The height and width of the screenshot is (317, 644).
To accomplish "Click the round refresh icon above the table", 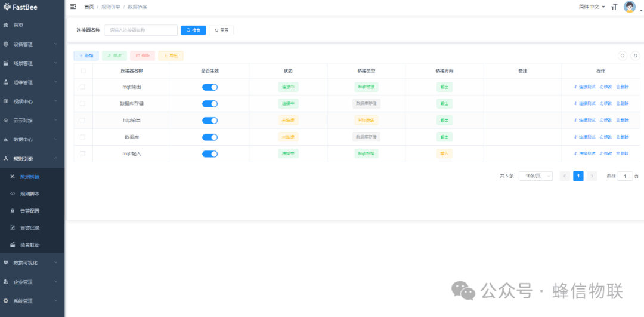I will pos(636,56).
